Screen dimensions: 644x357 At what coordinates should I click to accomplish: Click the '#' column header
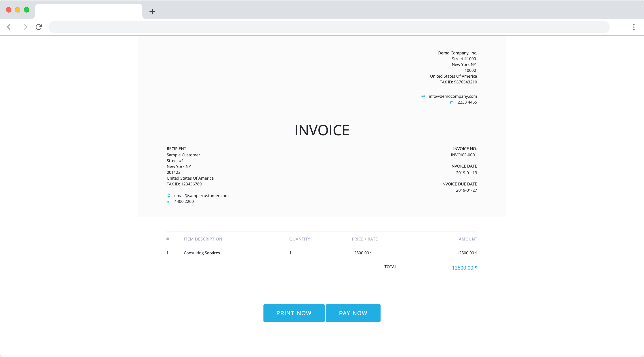pos(168,239)
